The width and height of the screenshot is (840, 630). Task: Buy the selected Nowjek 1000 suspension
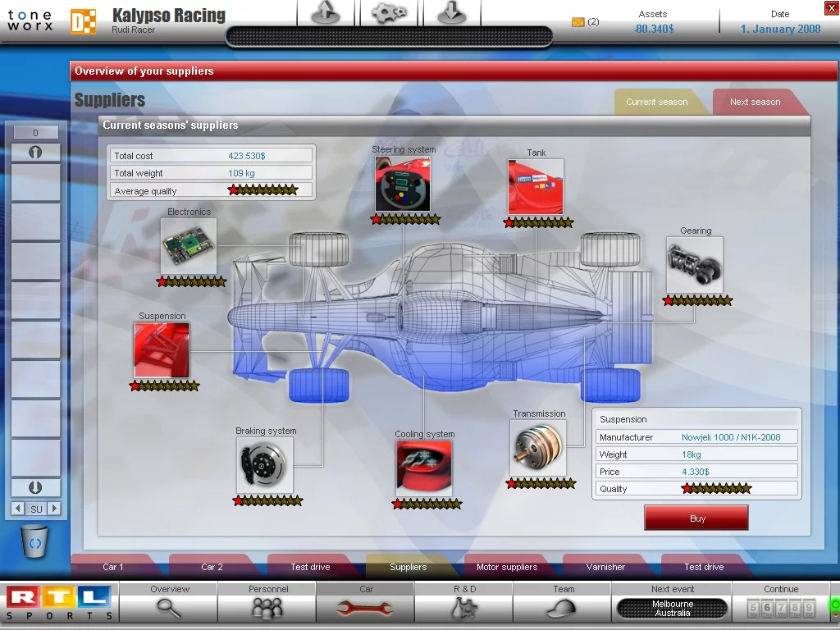point(696,518)
